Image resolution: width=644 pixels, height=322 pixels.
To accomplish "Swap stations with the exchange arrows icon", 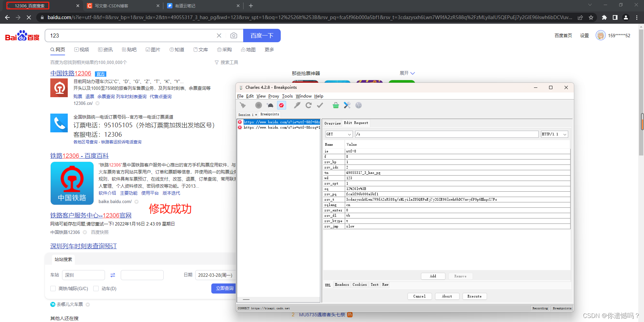I will point(113,275).
